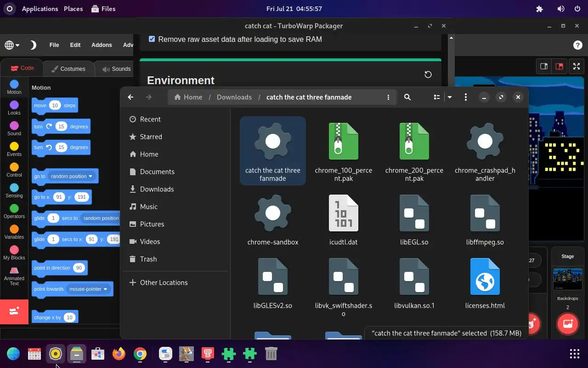Viewport: 588px width, 368px height.
Task: Click steps value in move block
Action: (55, 105)
